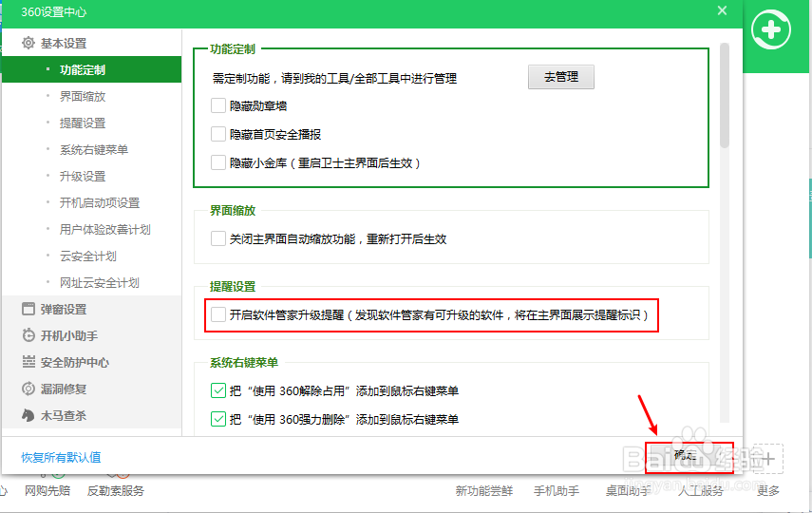
Task: Click the 基本设置 gear icon
Action: [x=28, y=43]
